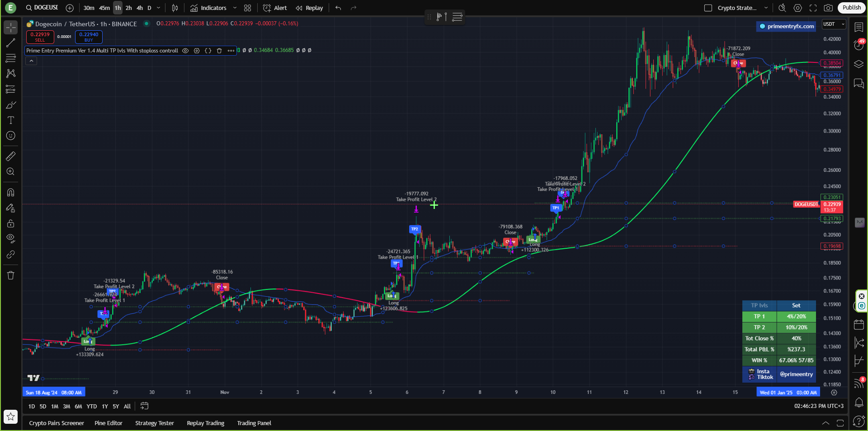The width and height of the screenshot is (868, 431).
Task: Open the Crypto Strategy layout dropdown
Action: 766,8
